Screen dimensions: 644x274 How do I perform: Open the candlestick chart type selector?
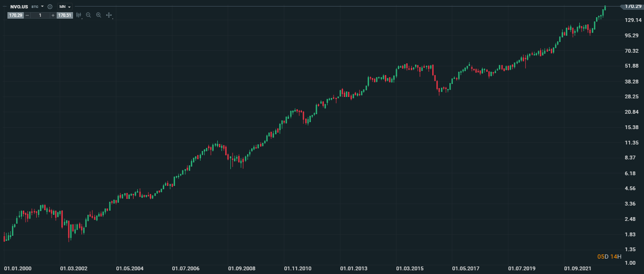point(79,15)
